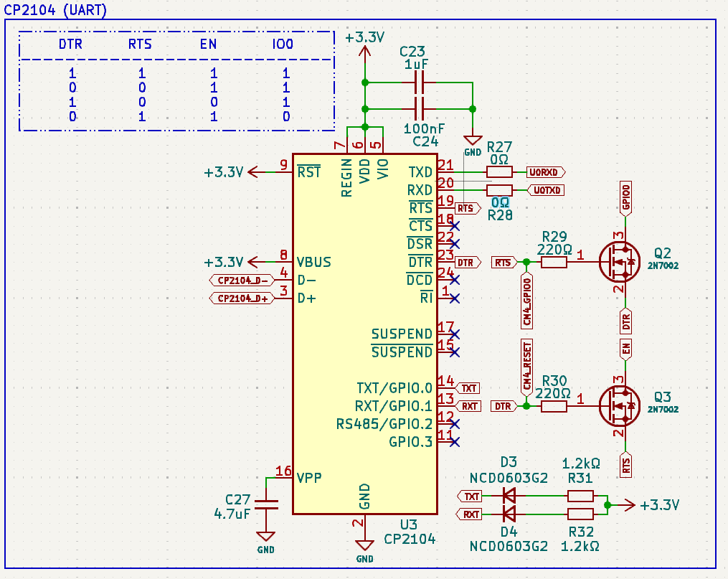Click the EN label above Q3
728x579 pixels.
625,349
